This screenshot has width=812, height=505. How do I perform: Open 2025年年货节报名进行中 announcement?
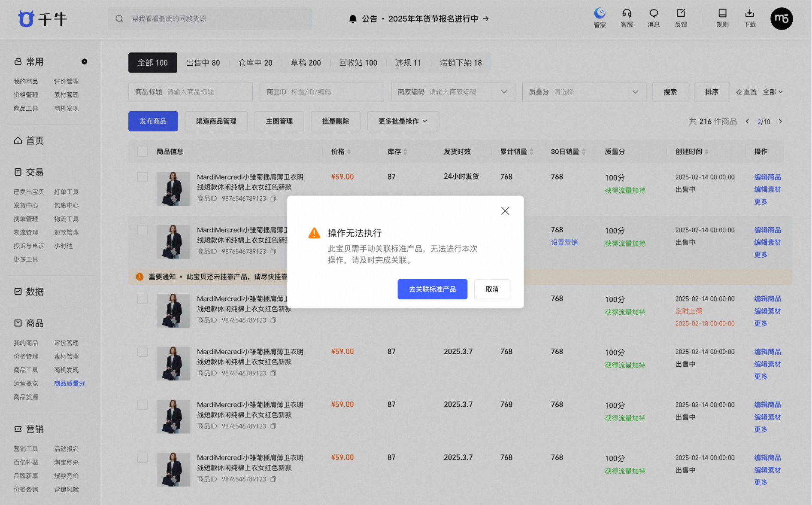pos(439,19)
